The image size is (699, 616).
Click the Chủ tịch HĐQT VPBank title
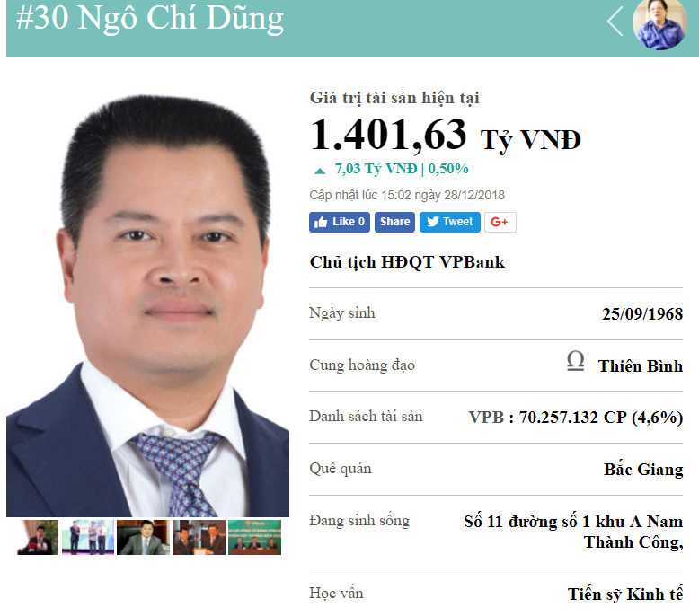407,262
